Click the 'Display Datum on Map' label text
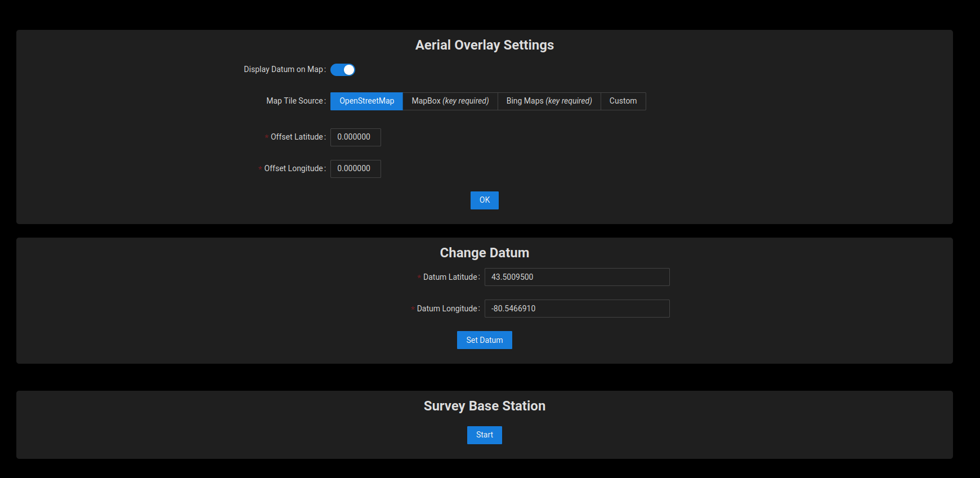This screenshot has width=980, height=478. click(283, 70)
